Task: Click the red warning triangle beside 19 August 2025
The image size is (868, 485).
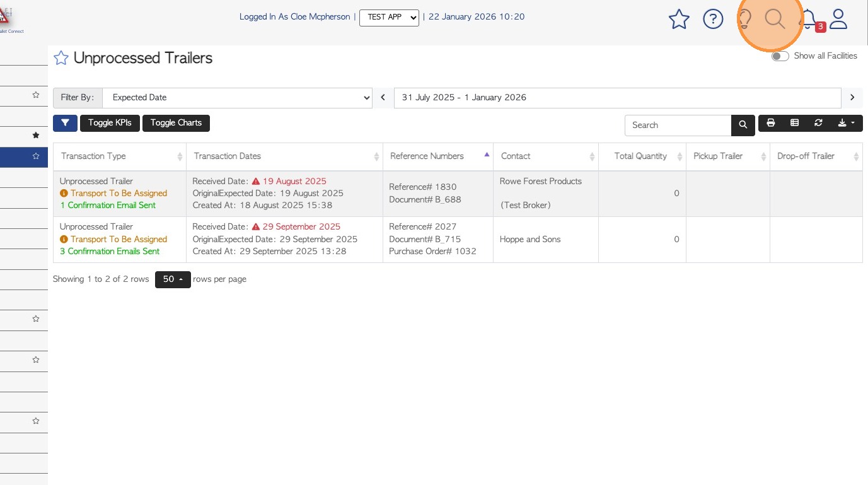Action: pos(256,181)
